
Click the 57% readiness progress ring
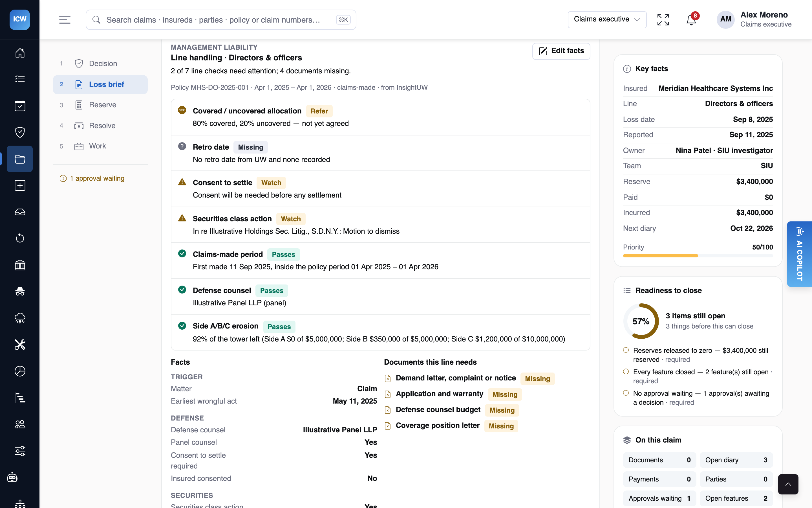click(x=641, y=321)
